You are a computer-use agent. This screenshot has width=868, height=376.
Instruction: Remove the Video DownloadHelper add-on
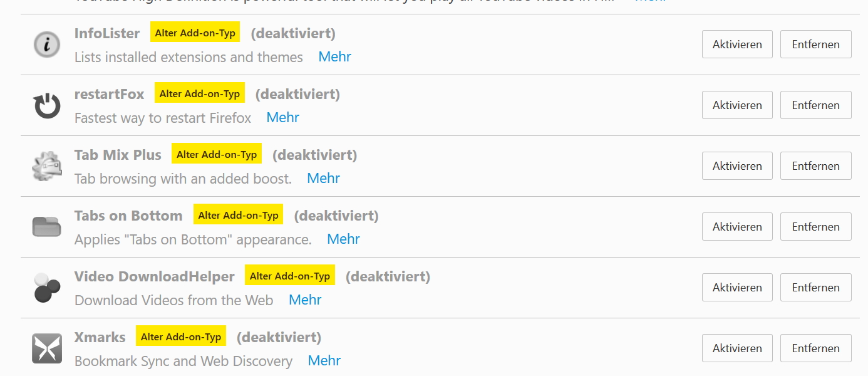tap(815, 288)
